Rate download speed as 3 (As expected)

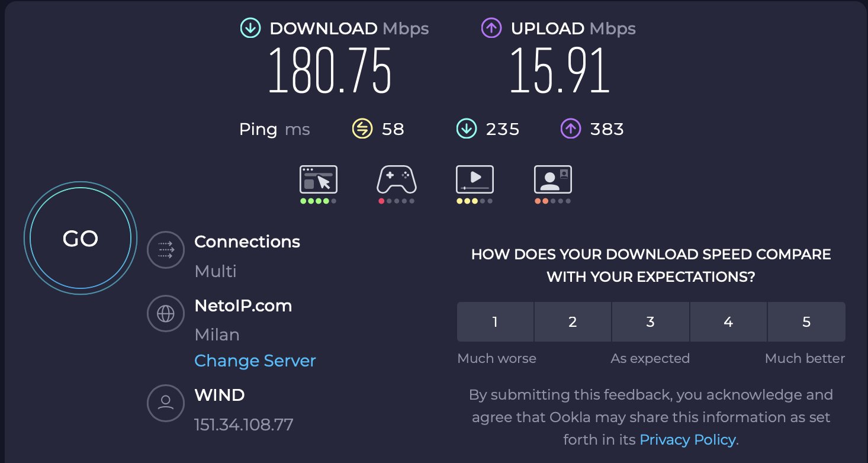(x=651, y=322)
